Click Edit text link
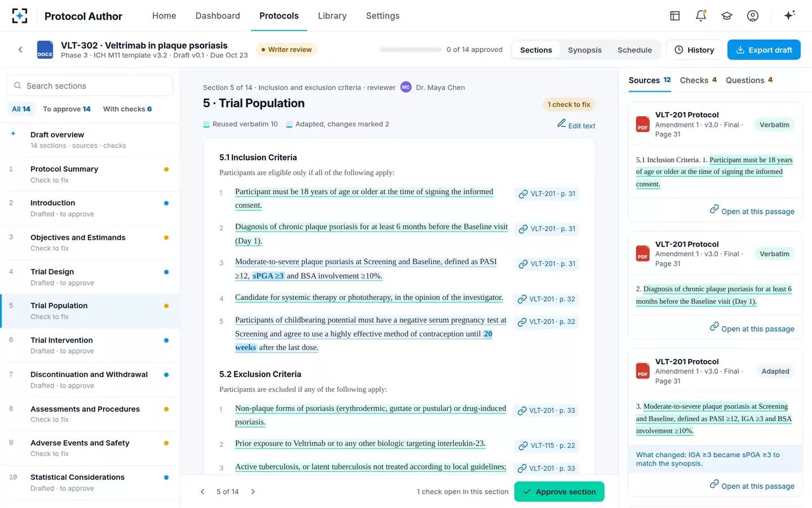Screen dimensions: 812x508 [x=576, y=125]
